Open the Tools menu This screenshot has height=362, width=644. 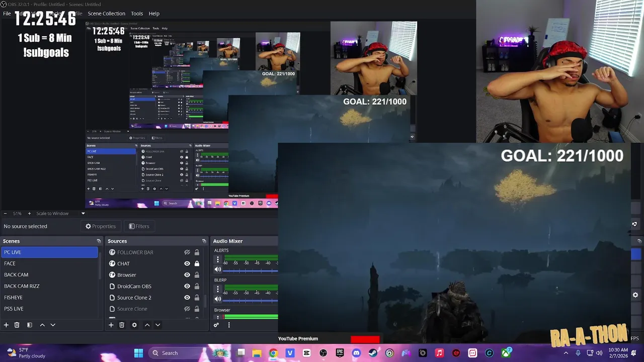[137, 14]
